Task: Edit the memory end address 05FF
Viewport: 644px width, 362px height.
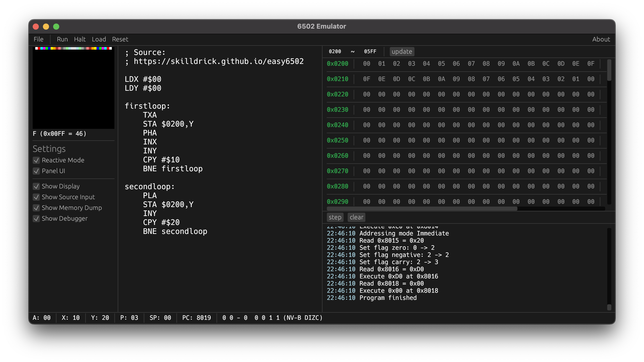Action: [370, 52]
